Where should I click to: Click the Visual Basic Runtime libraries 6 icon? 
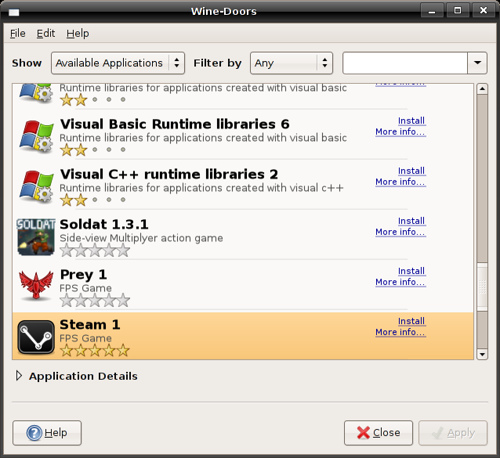click(x=36, y=137)
